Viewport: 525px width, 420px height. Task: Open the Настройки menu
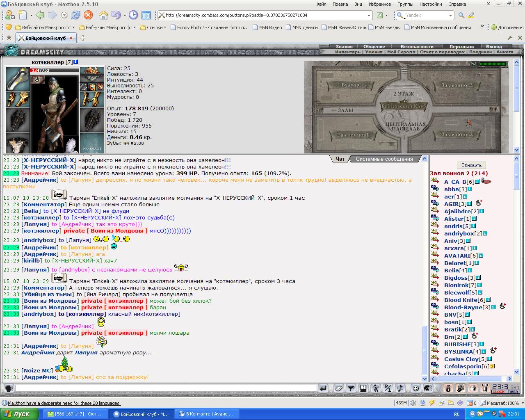(431, 4)
